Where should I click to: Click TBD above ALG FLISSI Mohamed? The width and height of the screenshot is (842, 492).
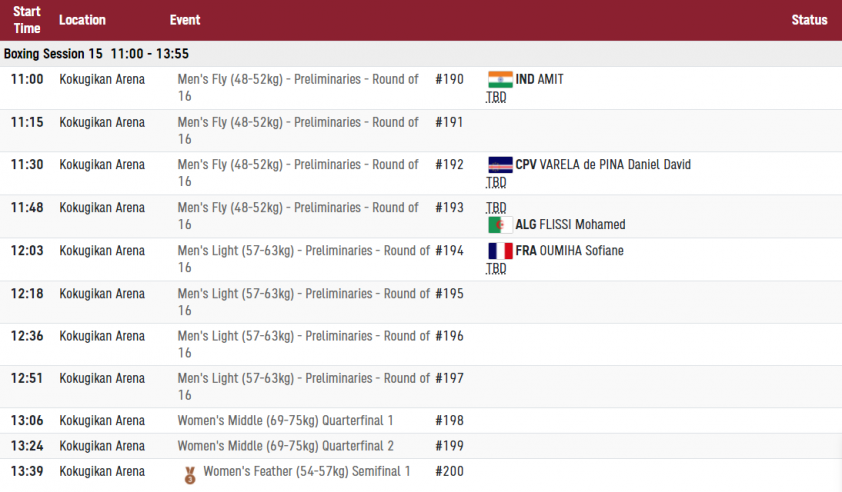pyautogui.click(x=496, y=208)
